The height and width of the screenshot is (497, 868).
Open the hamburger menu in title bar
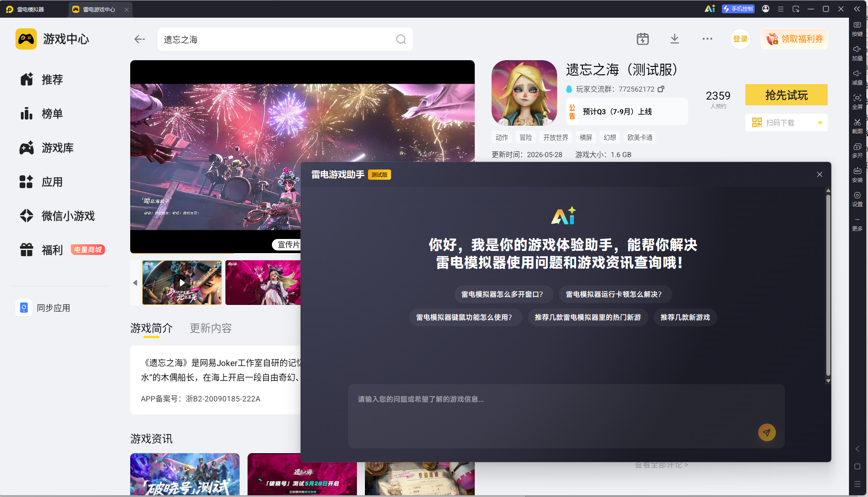click(x=781, y=9)
